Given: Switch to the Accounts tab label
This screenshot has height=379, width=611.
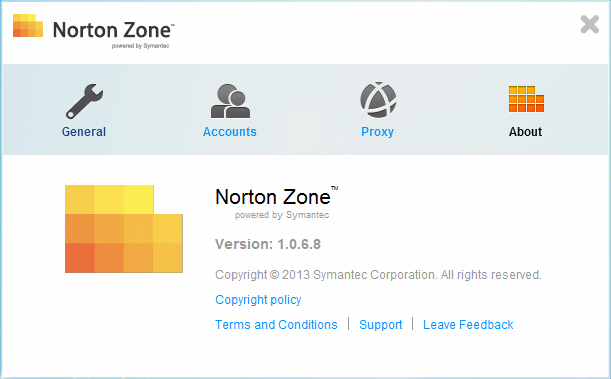Looking at the screenshot, I should pos(230,132).
